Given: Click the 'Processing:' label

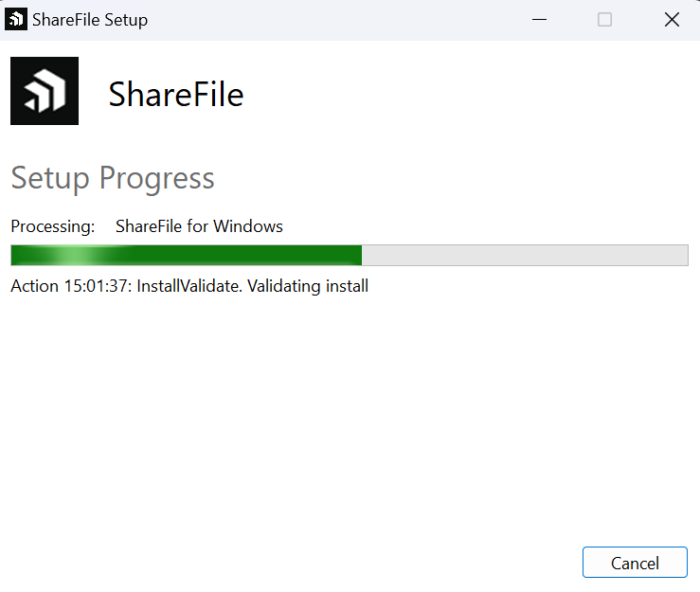Looking at the screenshot, I should click(53, 226).
